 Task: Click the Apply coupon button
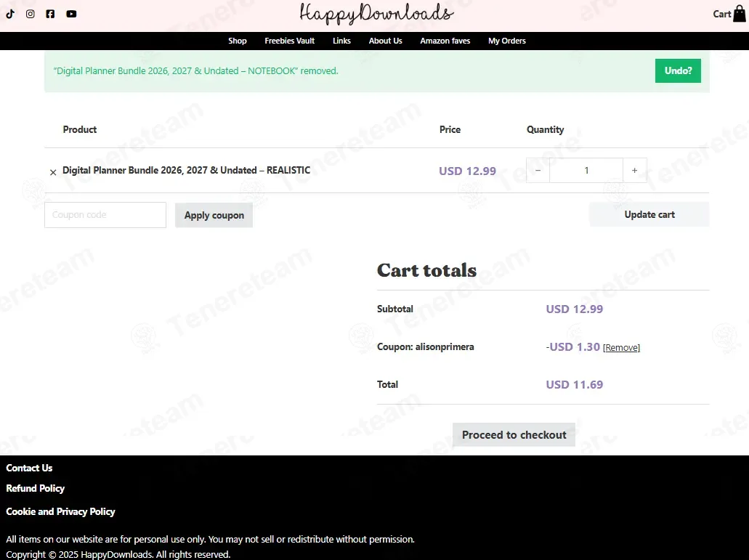point(214,215)
